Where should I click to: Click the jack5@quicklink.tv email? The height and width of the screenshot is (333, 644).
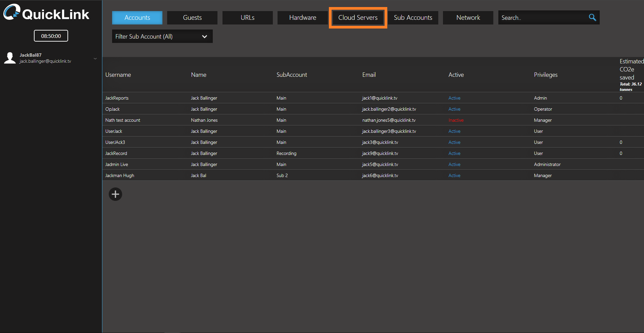tap(380, 164)
